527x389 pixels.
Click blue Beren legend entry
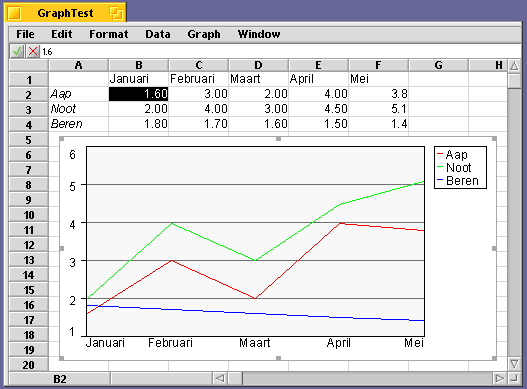(x=458, y=181)
